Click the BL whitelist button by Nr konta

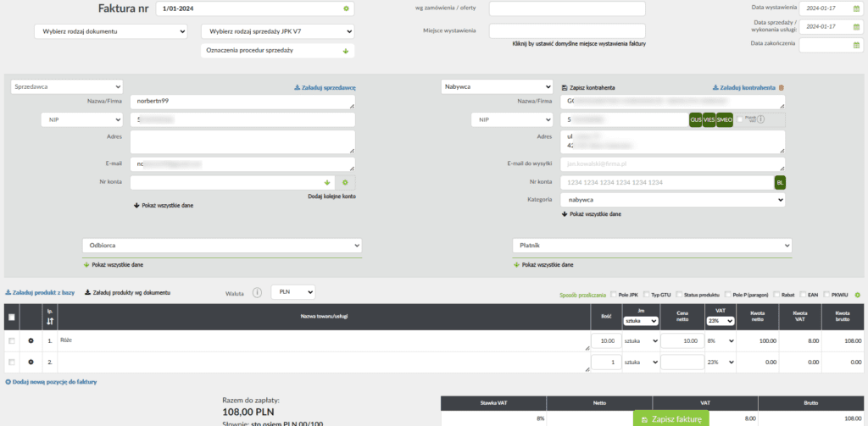click(x=779, y=182)
